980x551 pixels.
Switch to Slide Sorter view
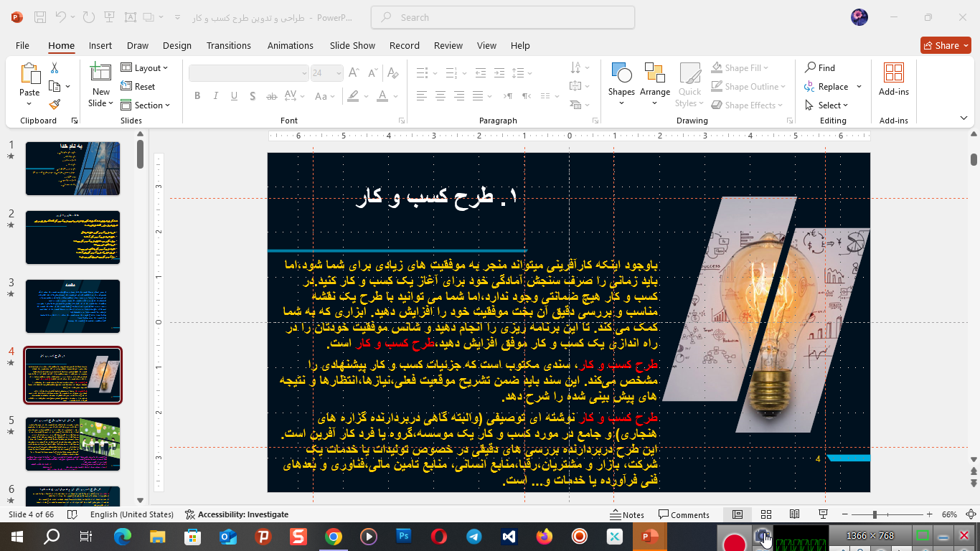tap(766, 514)
